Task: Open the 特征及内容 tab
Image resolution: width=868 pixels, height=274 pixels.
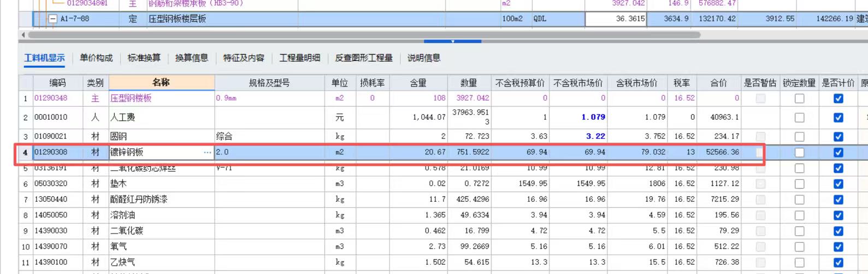Action: click(244, 58)
